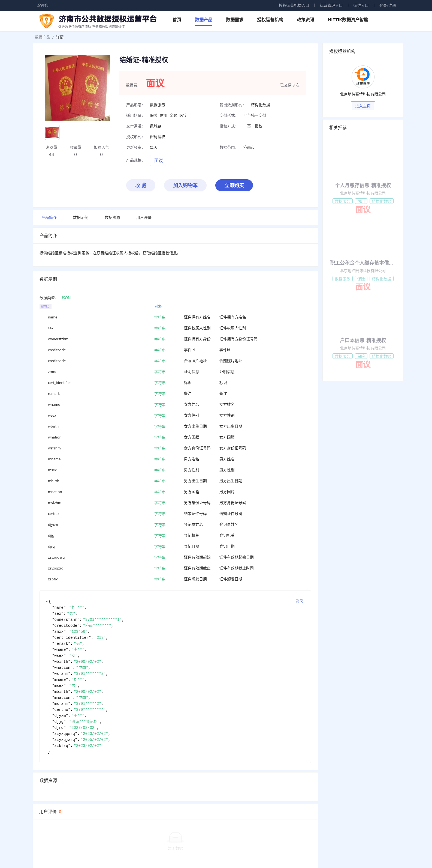Click 复制 to copy the JSON sample
The height and width of the screenshot is (868, 432).
[300, 601]
